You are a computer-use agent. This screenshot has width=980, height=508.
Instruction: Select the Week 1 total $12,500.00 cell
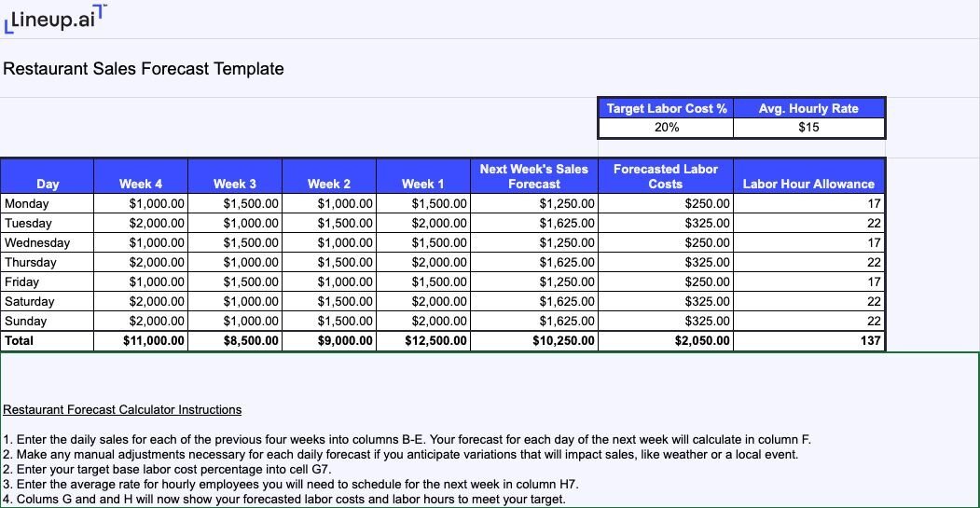(423, 341)
